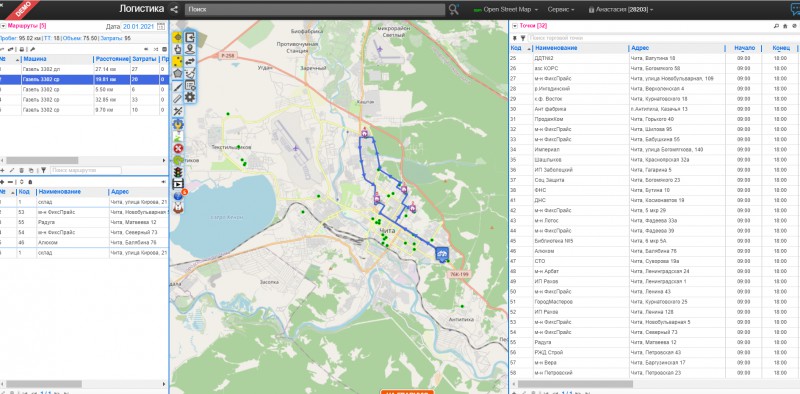Toggle the yellow dots points-display button on map toolbar
The image size is (800, 394).
pyautogui.click(x=177, y=61)
